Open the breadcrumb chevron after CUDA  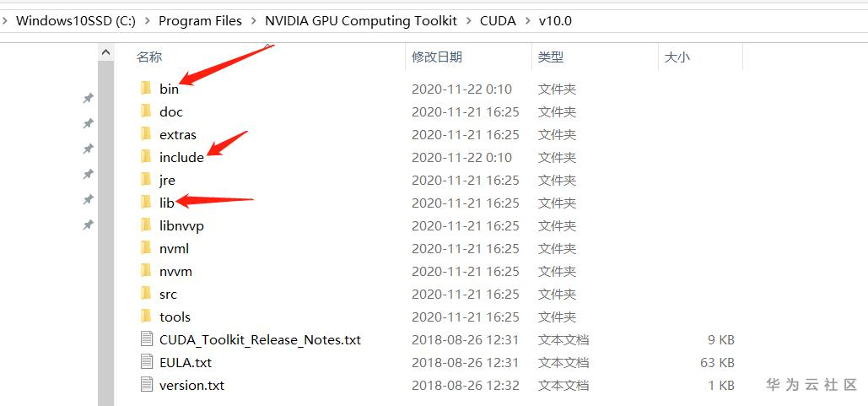click(x=527, y=21)
